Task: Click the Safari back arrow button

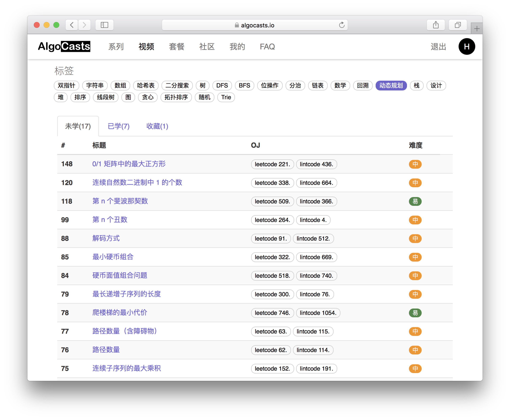Action: pos(72,25)
